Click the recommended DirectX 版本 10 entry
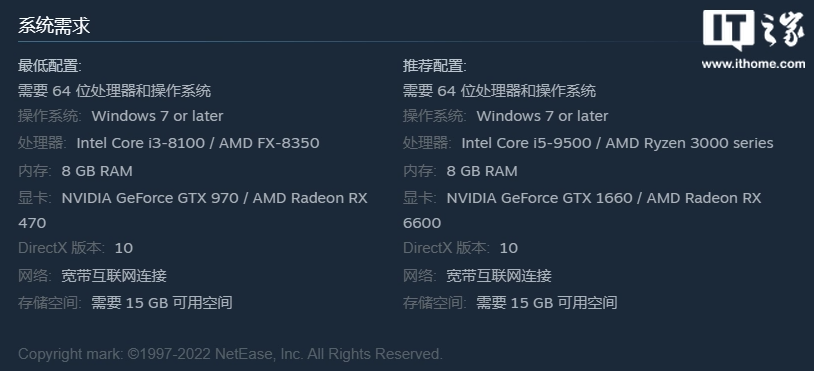Screen dimensions: 814x371 [460, 248]
